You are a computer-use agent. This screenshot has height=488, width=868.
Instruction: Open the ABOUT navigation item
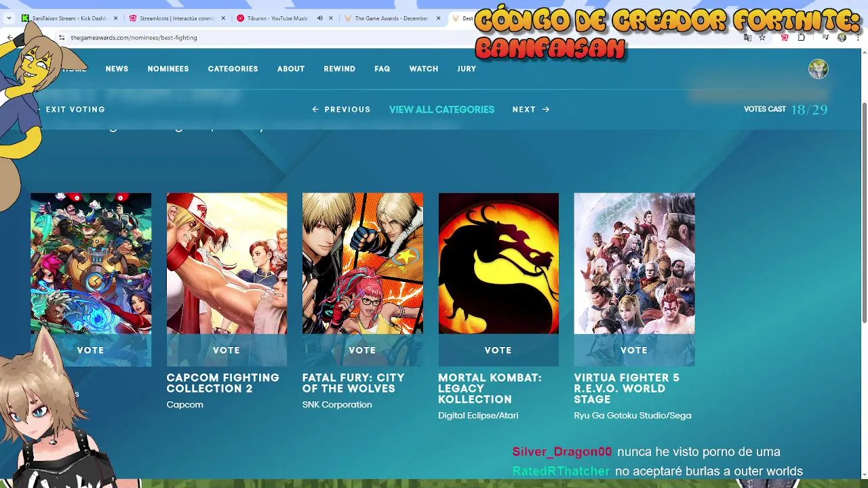pos(291,68)
